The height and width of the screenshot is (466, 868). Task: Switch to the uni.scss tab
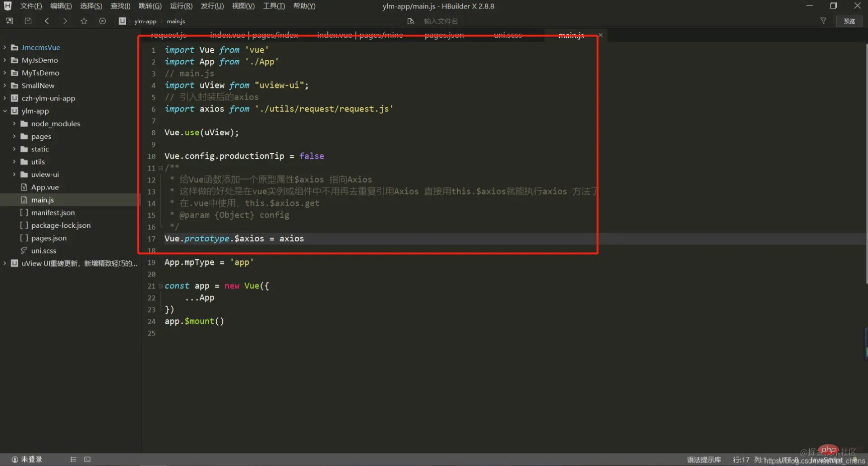[x=508, y=35]
